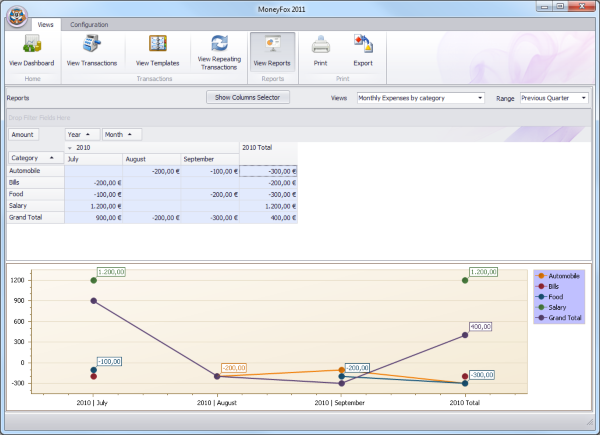
Task: Click the Grand Total July chart point at 900
Action: click(93, 301)
